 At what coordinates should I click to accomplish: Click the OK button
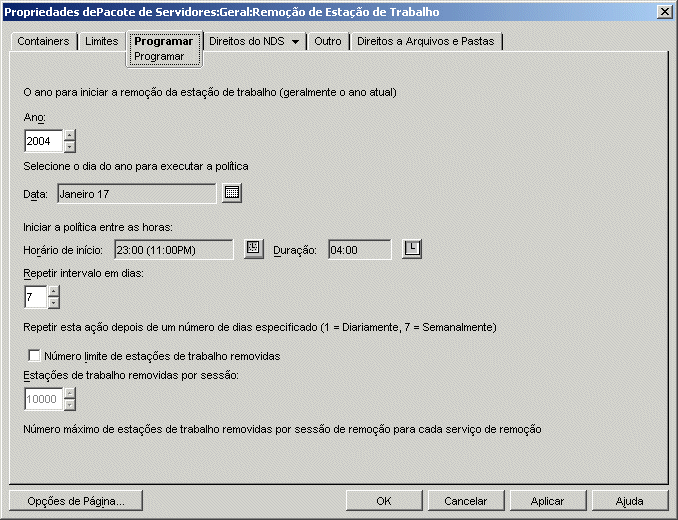tap(384, 501)
